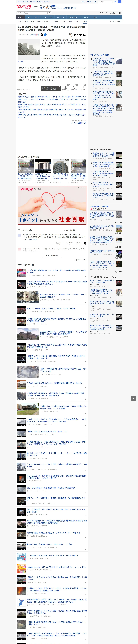Screen dimensions: 138x644
Task: Click the first commenter's avatar icon
Action: point(19,235)
